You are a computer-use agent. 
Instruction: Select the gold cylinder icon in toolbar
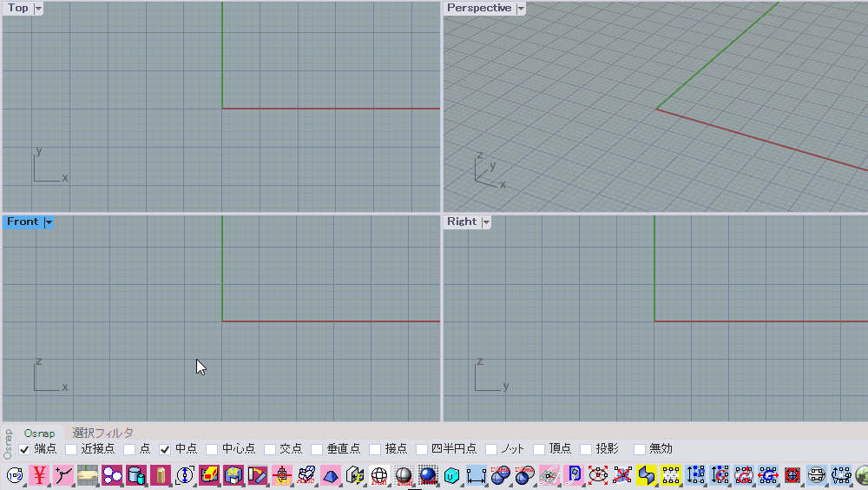coord(161,475)
